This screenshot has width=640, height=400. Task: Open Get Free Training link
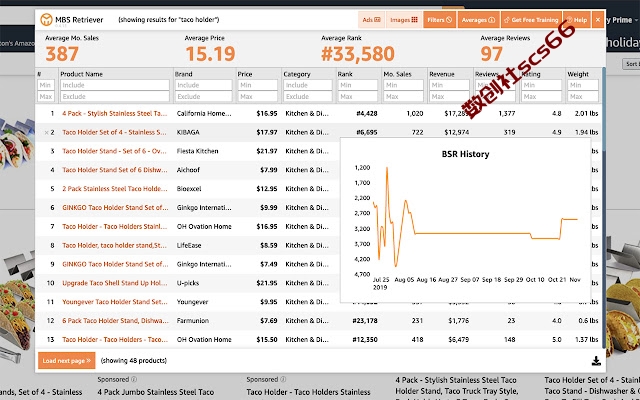(531, 20)
